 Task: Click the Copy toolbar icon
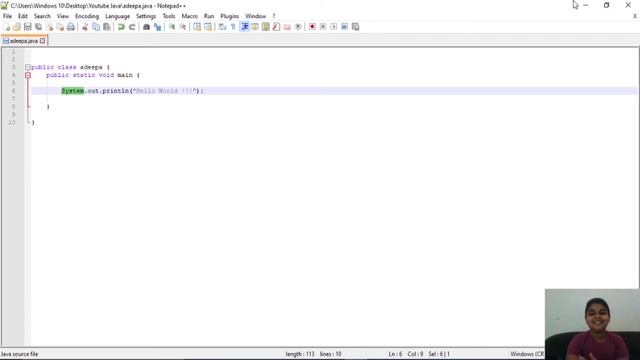(x=96, y=27)
